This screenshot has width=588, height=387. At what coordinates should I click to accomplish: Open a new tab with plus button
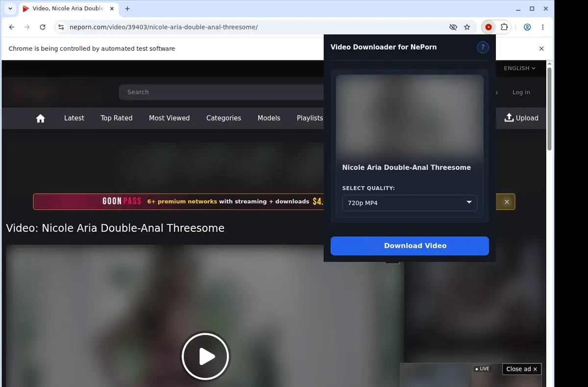[127, 9]
